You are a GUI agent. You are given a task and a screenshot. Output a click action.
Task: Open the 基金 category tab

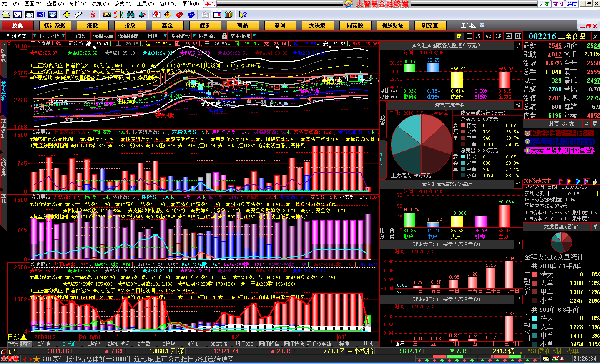[x=167, y=25]
